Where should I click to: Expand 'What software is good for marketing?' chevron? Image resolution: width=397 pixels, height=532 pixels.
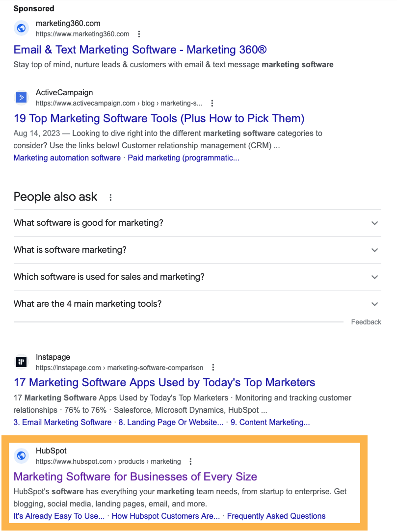[374, 223]
